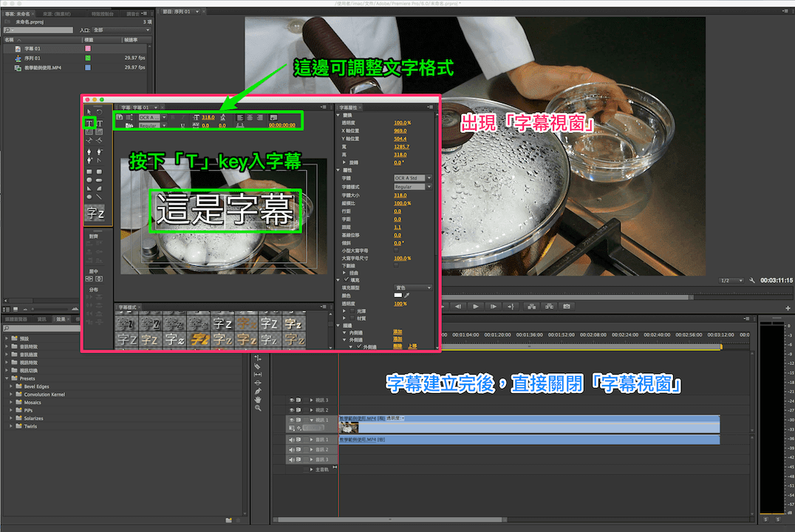Enable the 下劃線 underline checkbox

(397, 265)
